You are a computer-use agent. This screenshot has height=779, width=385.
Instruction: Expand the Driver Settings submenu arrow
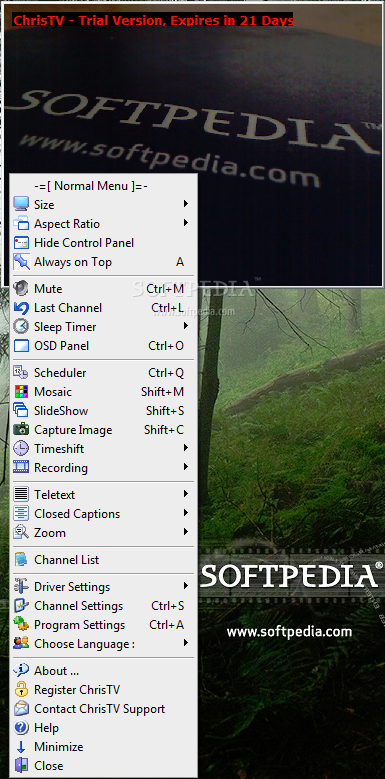click(186, 586)
